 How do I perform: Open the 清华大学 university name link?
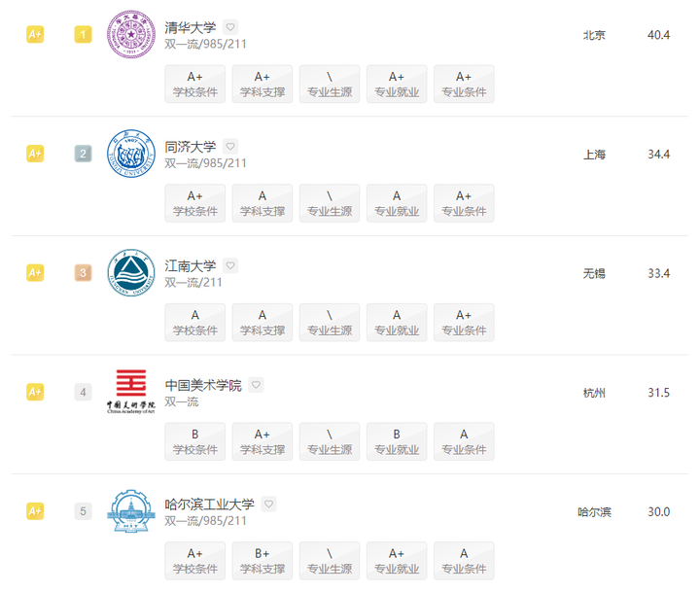click(191, 27)
